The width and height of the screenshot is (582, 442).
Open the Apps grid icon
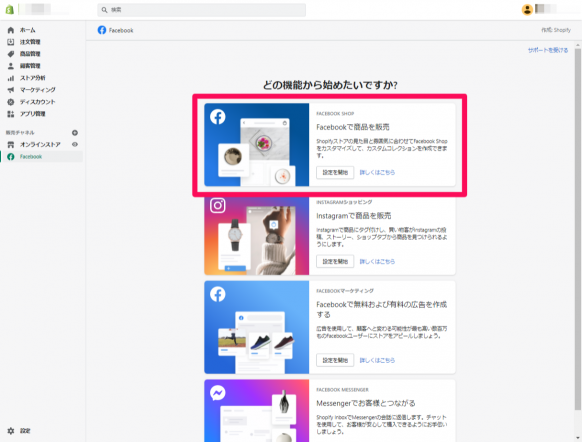point(11,114)
